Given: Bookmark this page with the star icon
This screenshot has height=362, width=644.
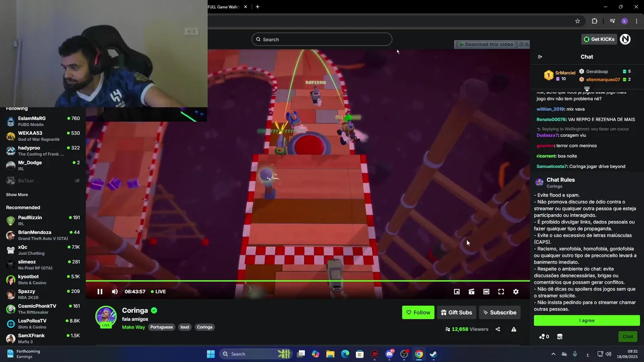Looking at the screenshot, I should (578, 21).
